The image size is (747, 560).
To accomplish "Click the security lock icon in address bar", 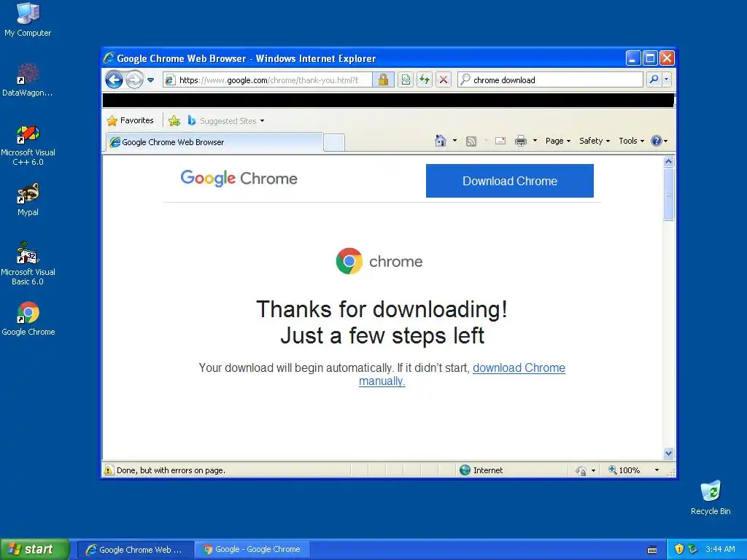I will point(383,79).
